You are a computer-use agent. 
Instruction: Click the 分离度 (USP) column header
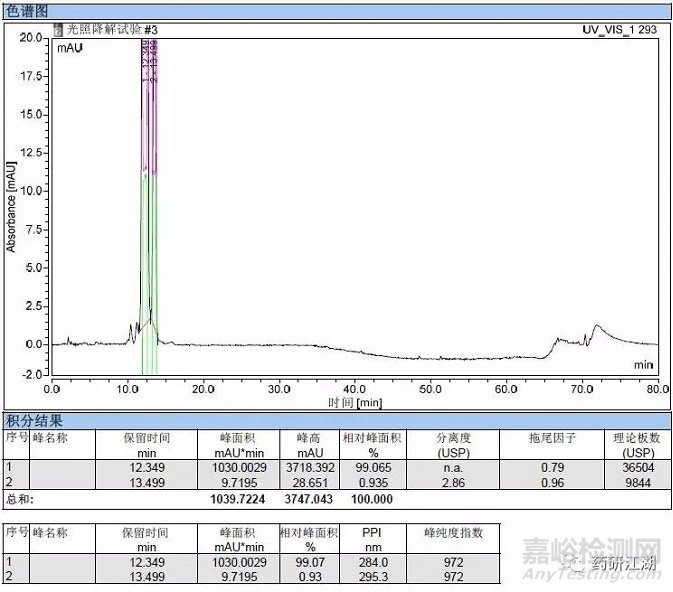453,444
